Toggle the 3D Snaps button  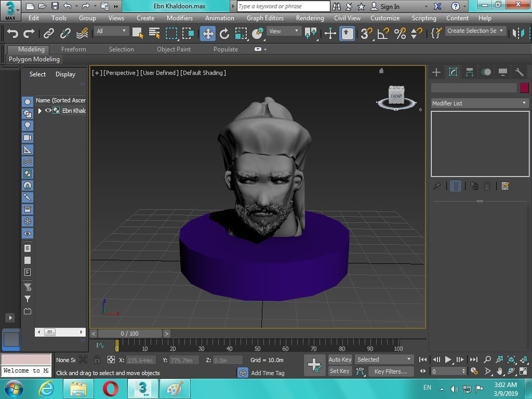pyautogui.click(x=366, y=33)
